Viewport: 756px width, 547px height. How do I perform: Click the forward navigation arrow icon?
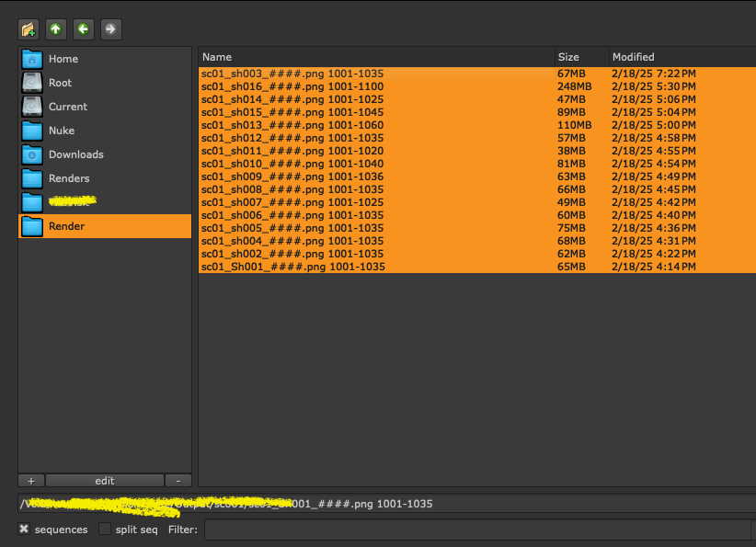click(110, 28)
